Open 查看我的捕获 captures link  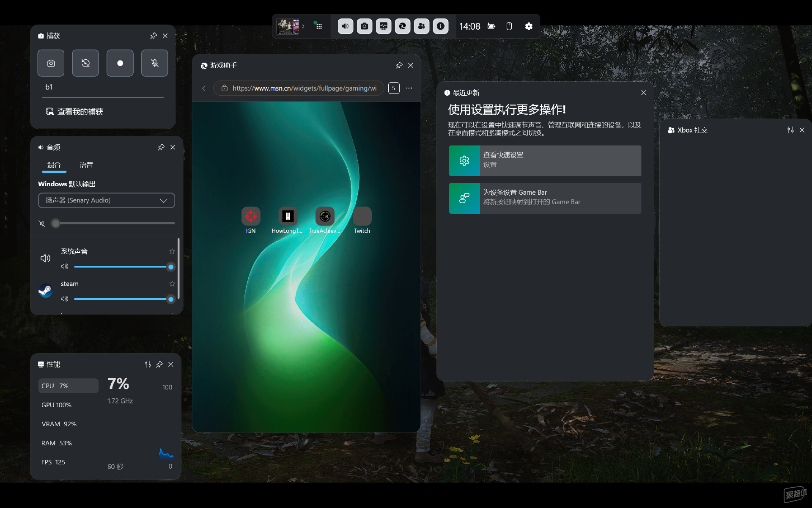tap(75, 112)
